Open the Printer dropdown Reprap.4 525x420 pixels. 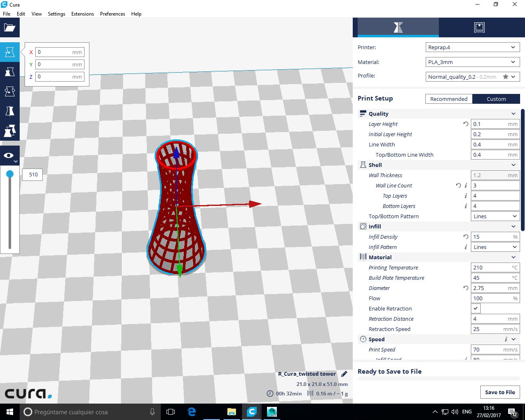click(x=472, y=47)
